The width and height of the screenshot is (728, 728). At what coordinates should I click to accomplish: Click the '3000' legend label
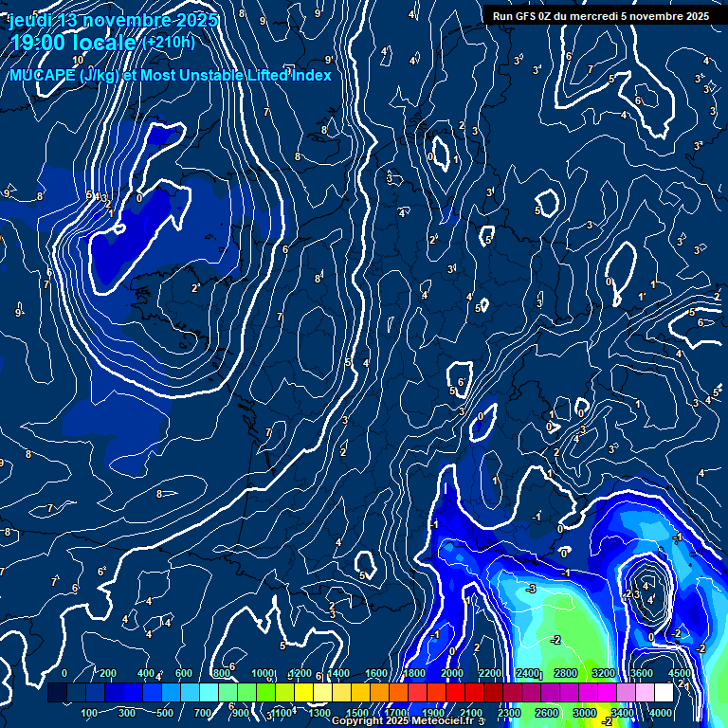pyautogui.click(x=585, y=713)
